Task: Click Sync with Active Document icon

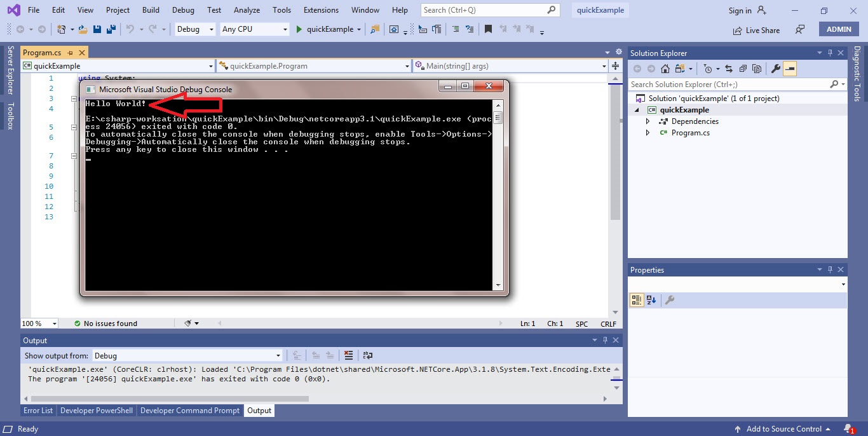Action: pos(729,69)
